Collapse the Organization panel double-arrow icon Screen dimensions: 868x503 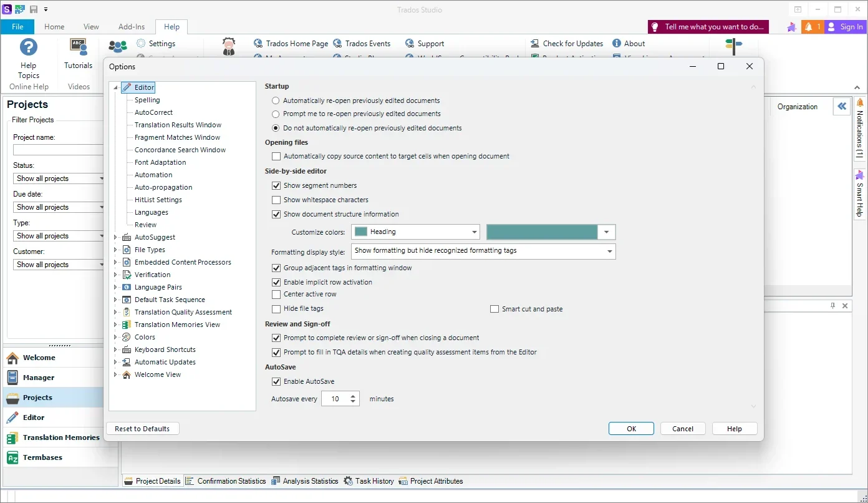pos(842,107)
